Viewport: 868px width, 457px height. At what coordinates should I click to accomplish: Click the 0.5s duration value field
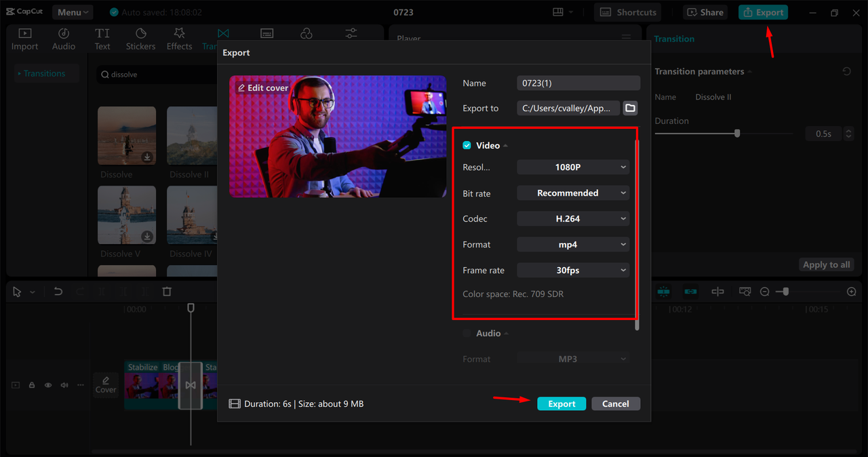(x=823, y=134)
